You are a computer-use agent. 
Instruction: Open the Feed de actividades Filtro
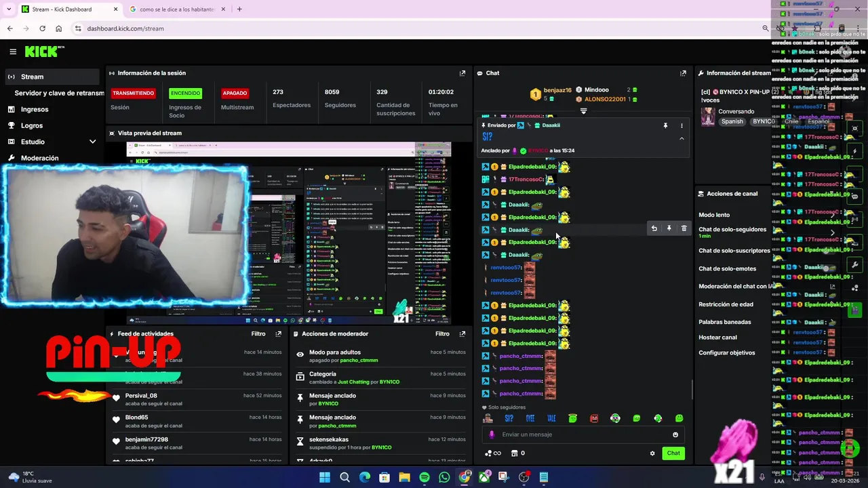pos(258,334)
